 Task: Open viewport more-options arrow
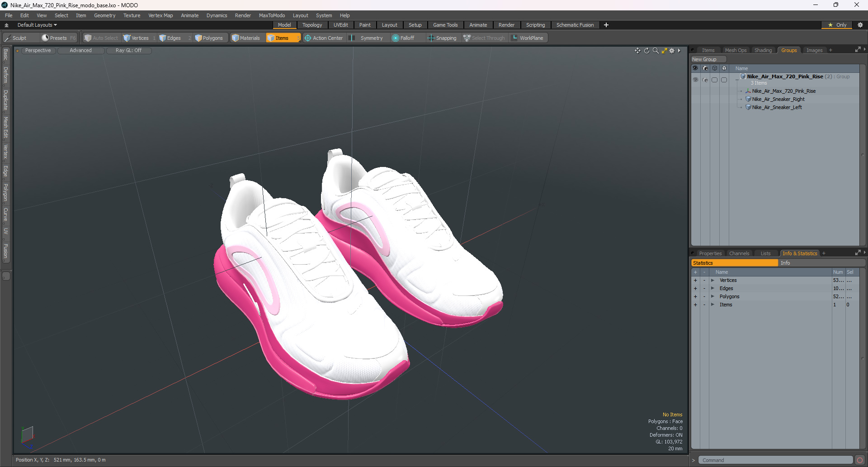pyautogui.click(x=679, y=51)
